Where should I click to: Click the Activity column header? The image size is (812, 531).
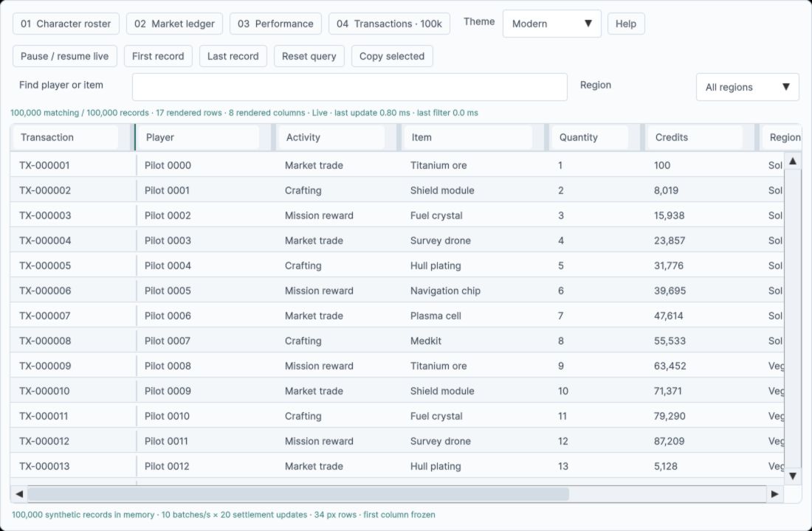(331, 138)
